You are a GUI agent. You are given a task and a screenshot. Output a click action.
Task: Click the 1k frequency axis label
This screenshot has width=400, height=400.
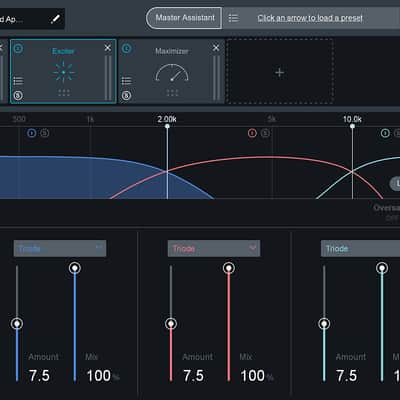(90, 119)
